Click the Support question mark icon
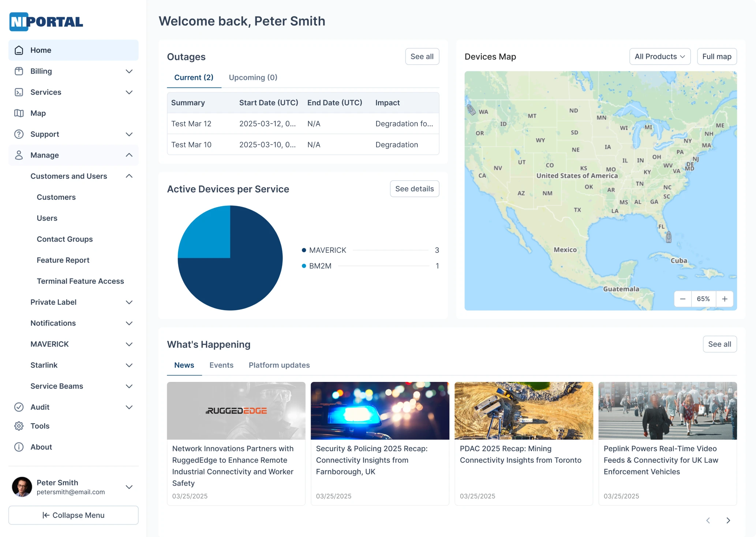The width and height of the screenshot is (756, 537). pyautogui.click(x=19, y=134)
